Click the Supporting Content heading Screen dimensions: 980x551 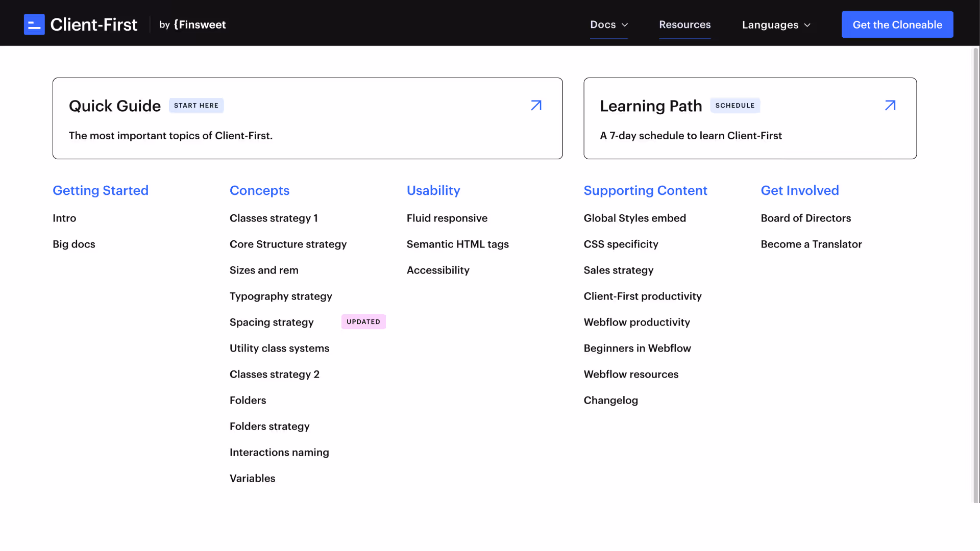[x=645, y=191]
